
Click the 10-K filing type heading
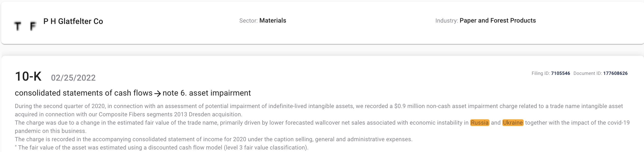tap(28, 76)
